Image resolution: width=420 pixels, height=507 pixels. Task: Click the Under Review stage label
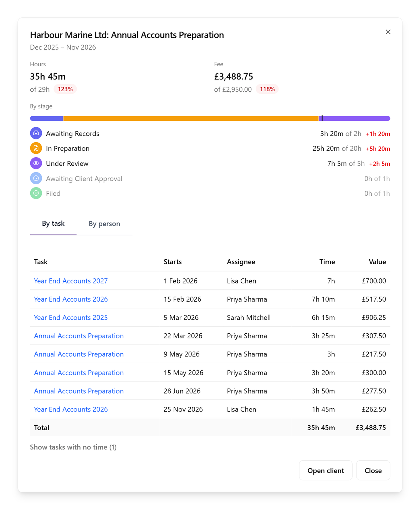(67, 164)
